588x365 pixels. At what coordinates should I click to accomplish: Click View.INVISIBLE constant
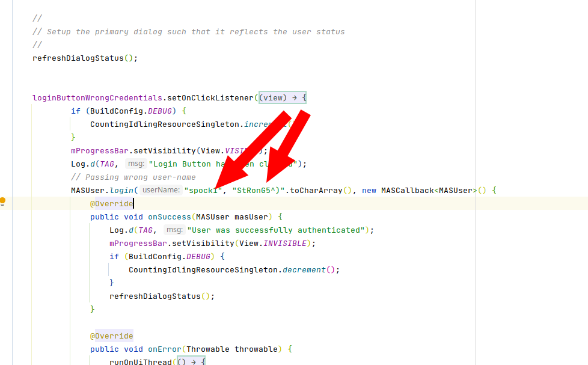pos(273,244)
